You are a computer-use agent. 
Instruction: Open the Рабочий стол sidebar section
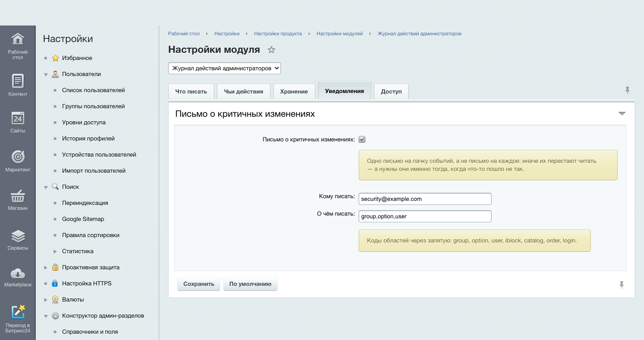click(17, 46)
